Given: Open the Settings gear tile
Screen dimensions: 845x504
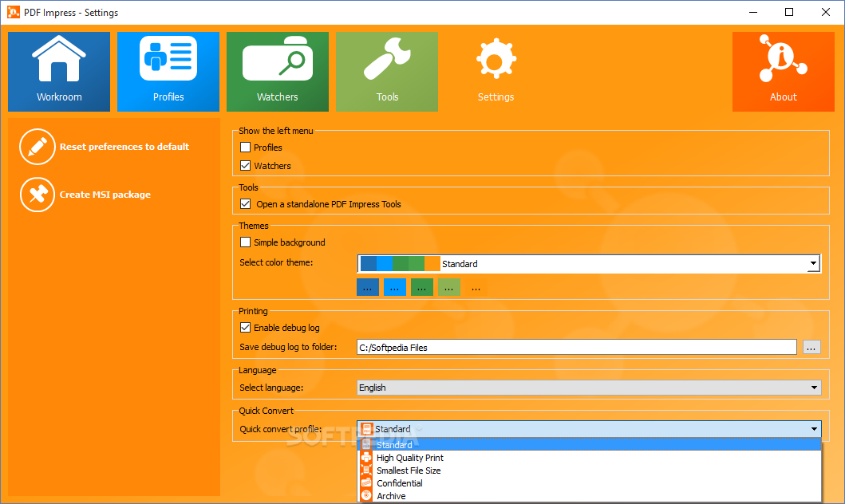Looking at the screenshot, I should click(x=496, y=72).
